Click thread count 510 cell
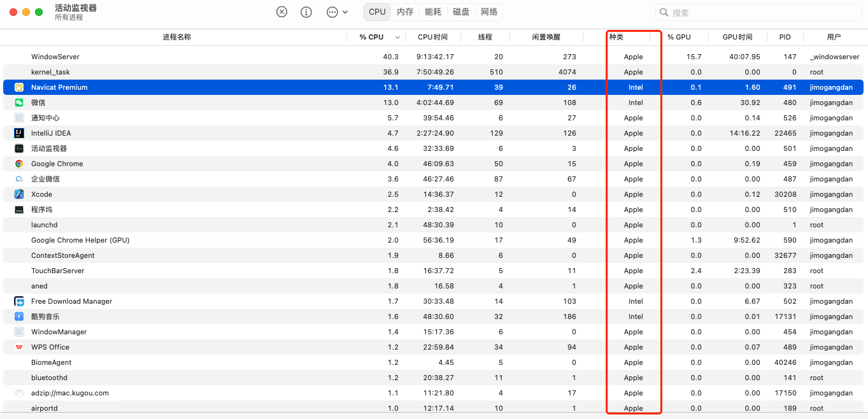Viewport: 868px width, 419px height. 495,72
